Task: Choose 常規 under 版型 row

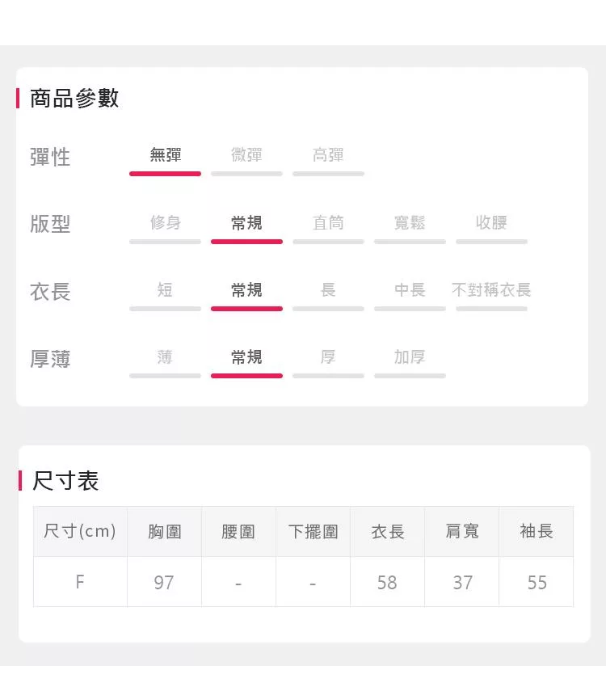Action: click(246, 223)
